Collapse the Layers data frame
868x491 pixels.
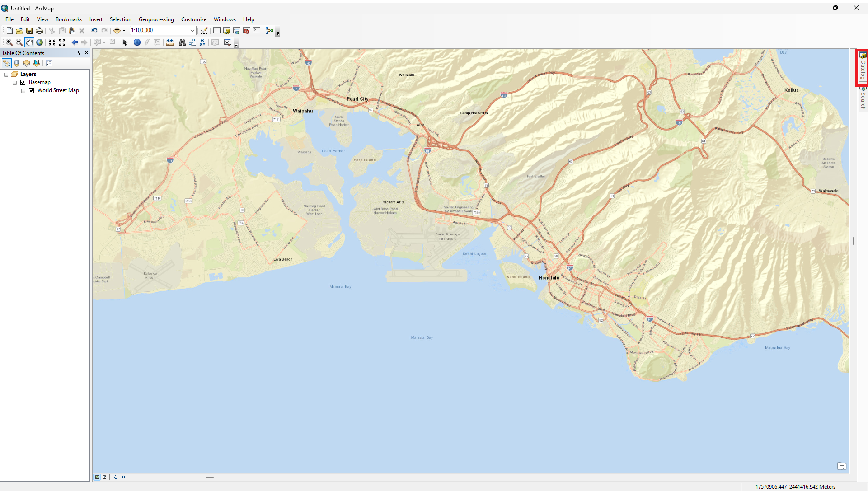coord(6,75)
